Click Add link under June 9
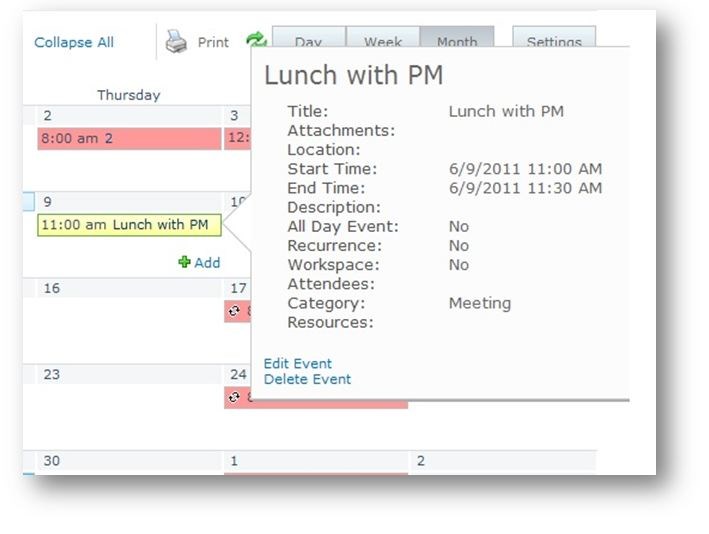The image size is (709, 534). [207, 263]
